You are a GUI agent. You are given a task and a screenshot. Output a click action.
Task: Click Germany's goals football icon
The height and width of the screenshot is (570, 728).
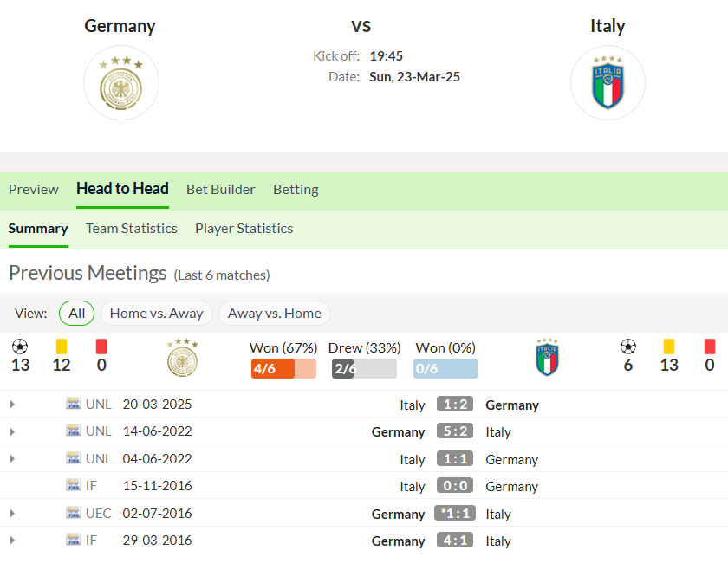(x=20, y=347)
